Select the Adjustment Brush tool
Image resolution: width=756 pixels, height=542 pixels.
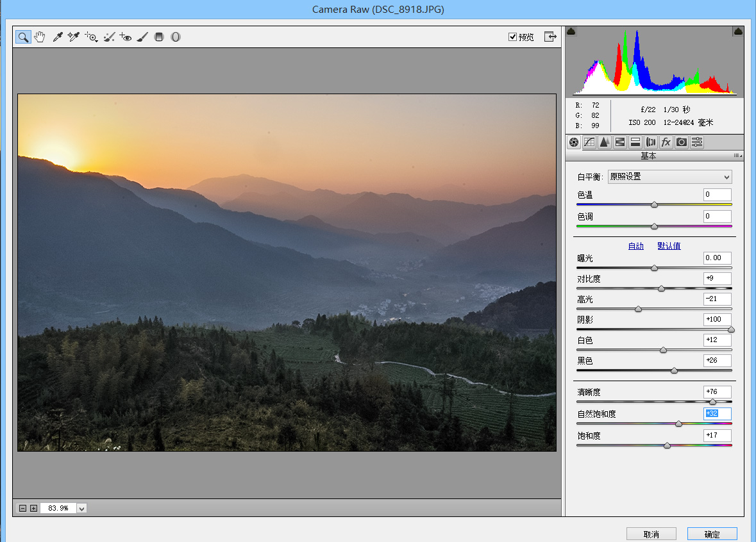tap(142, 37)
